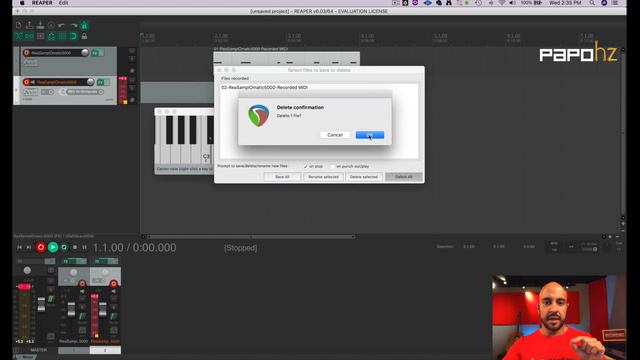The height and width of the screenshot is (360, 640).
Task: Open Project Settings toolbar icon
Action: click(51, 25)
